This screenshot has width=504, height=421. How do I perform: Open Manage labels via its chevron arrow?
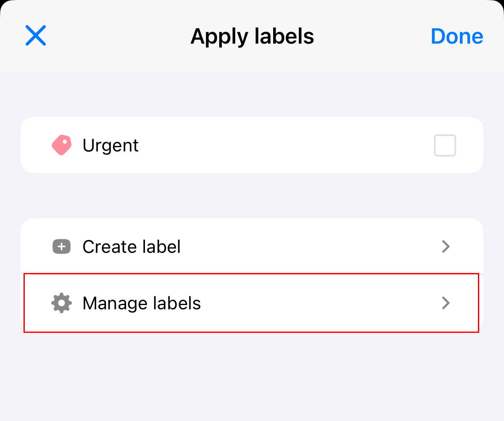pos(446,303)
